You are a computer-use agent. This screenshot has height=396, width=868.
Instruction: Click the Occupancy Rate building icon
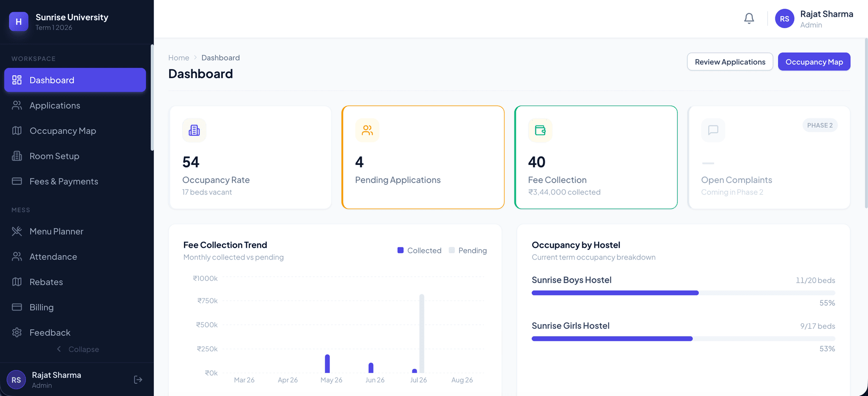[x=194, y=130]
